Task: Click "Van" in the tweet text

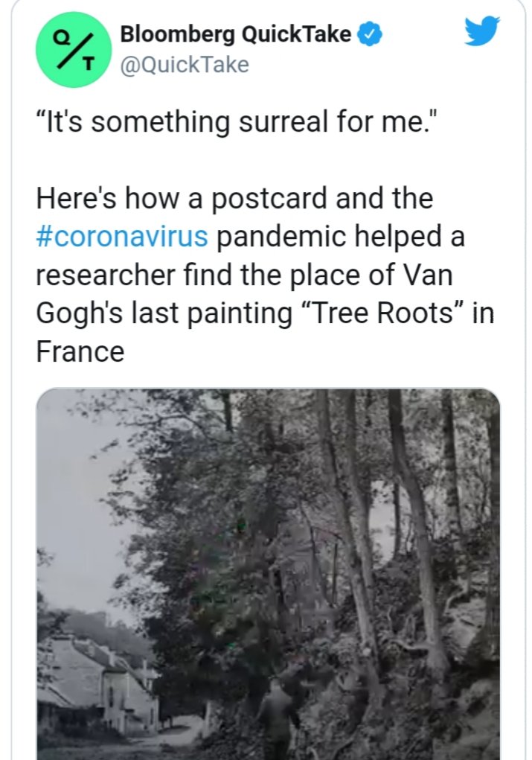Action: click(428, 275)
